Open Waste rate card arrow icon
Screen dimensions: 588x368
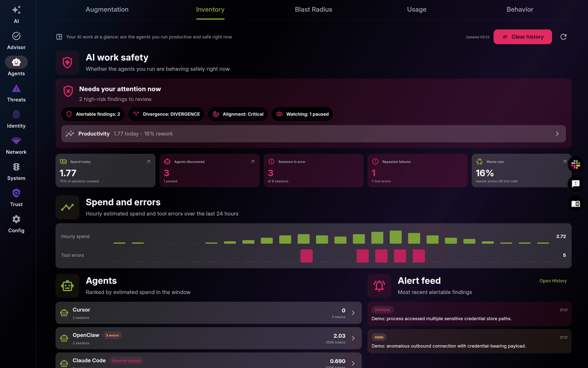coord(565,162)
